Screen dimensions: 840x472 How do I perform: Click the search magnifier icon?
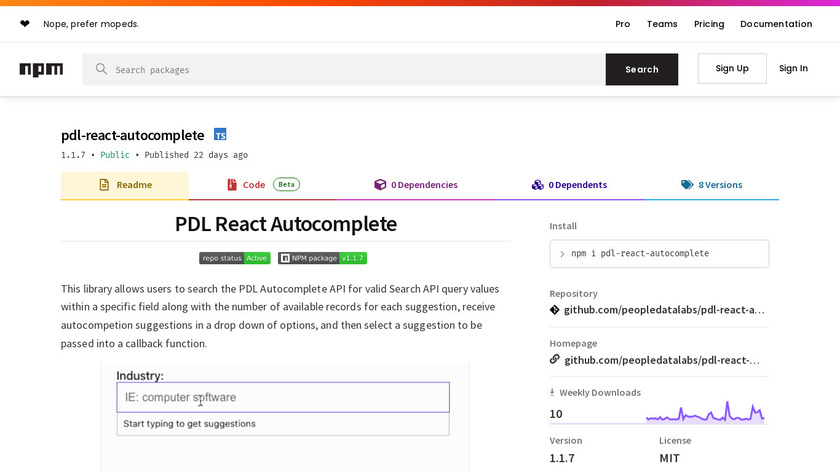point(101,69)
